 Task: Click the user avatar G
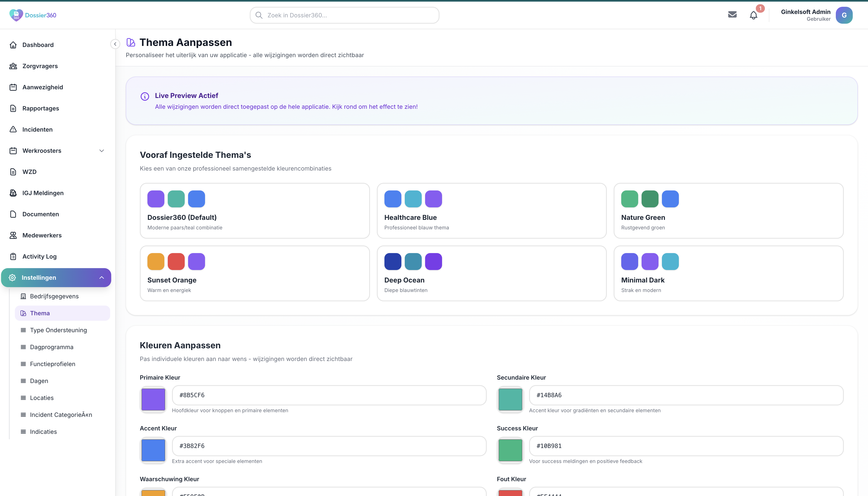coord(844,15)
